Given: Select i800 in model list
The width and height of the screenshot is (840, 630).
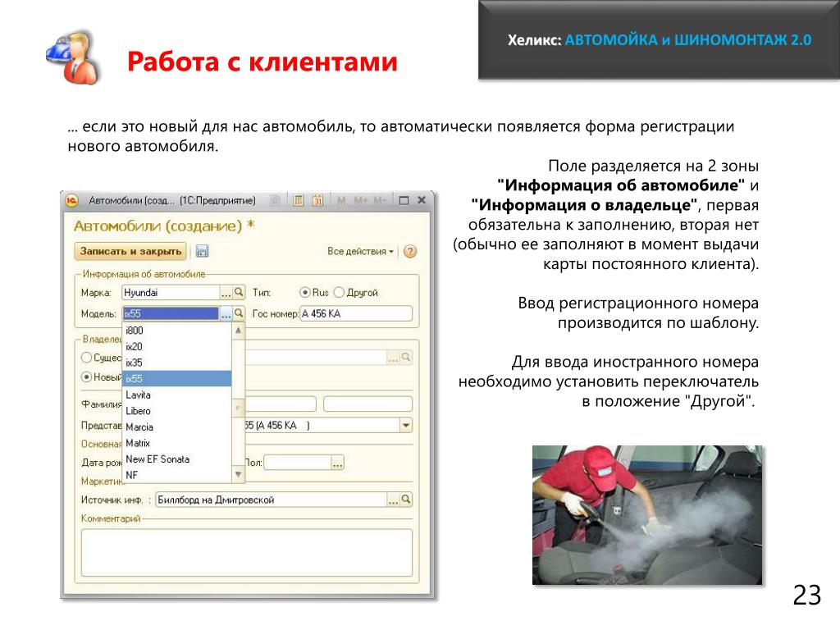Looking at the screenshot, I should click(x=177, y=331).
